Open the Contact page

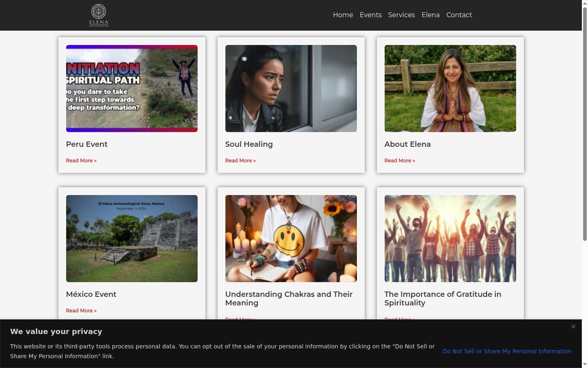[459, 15]
